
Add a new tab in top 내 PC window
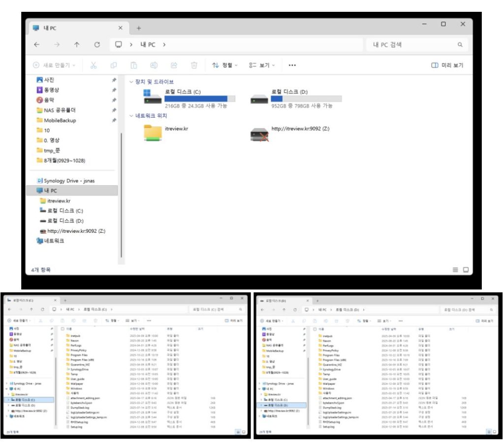click(139, 28)
